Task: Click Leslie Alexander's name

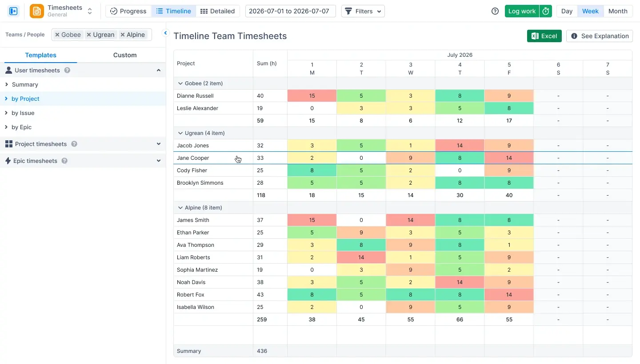Action: [197, 108]
